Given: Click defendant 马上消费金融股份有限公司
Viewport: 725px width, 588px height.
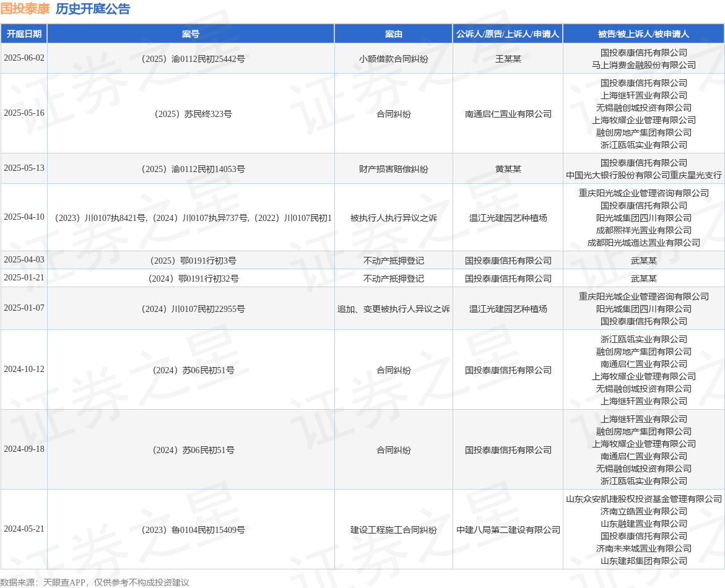Looking at the screenshot, I should [x=644, y=65].
